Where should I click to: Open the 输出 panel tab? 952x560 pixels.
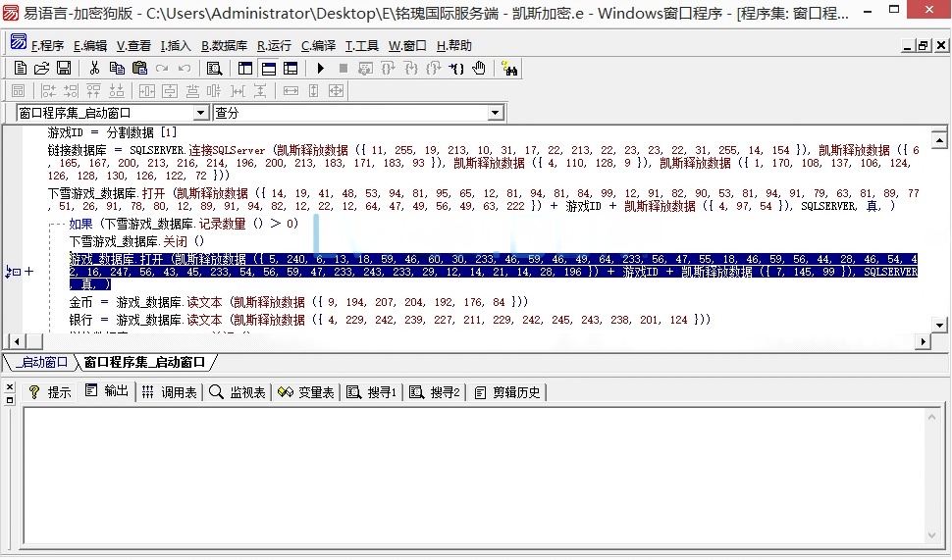tap(107, 391)
